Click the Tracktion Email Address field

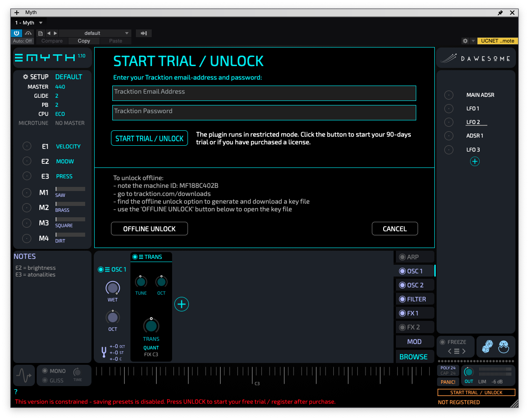[x=264, y=93]
